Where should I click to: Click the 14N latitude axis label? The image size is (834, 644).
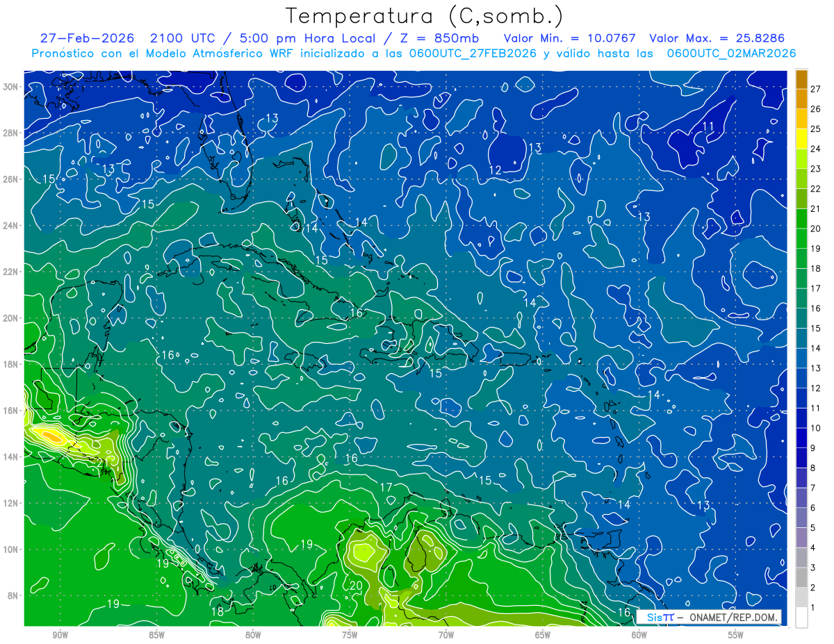11,456
